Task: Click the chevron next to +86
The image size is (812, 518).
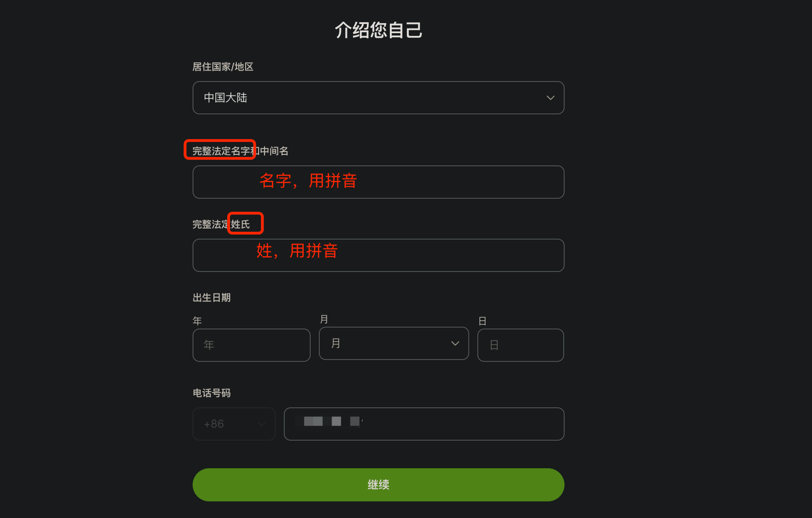Action: click(261, 424)
